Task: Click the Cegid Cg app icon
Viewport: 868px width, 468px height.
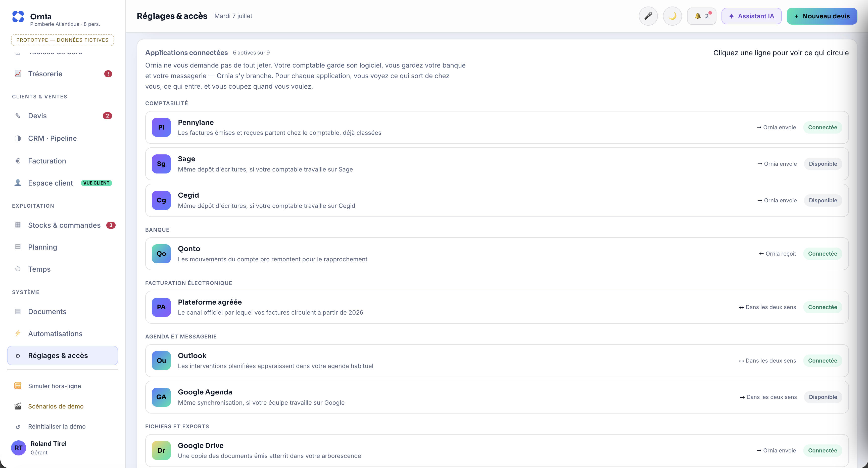Action: pyautogui.click(x=161, y=200)
